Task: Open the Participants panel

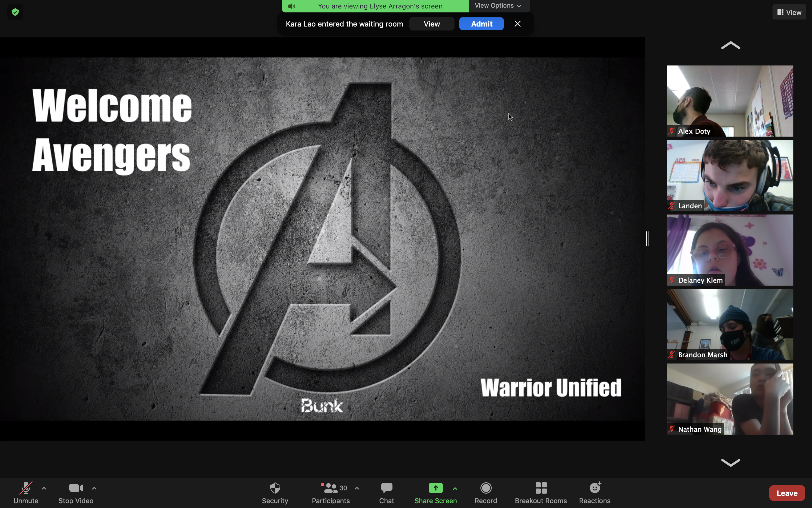Action: 331,492
